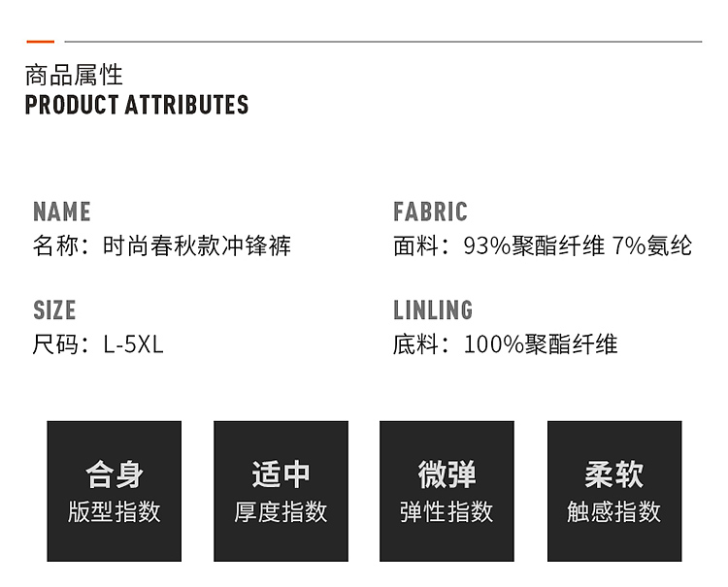Click the bold 合身 text
The width and height of the screenshot is (728, 587).
(x=115, y=474)
